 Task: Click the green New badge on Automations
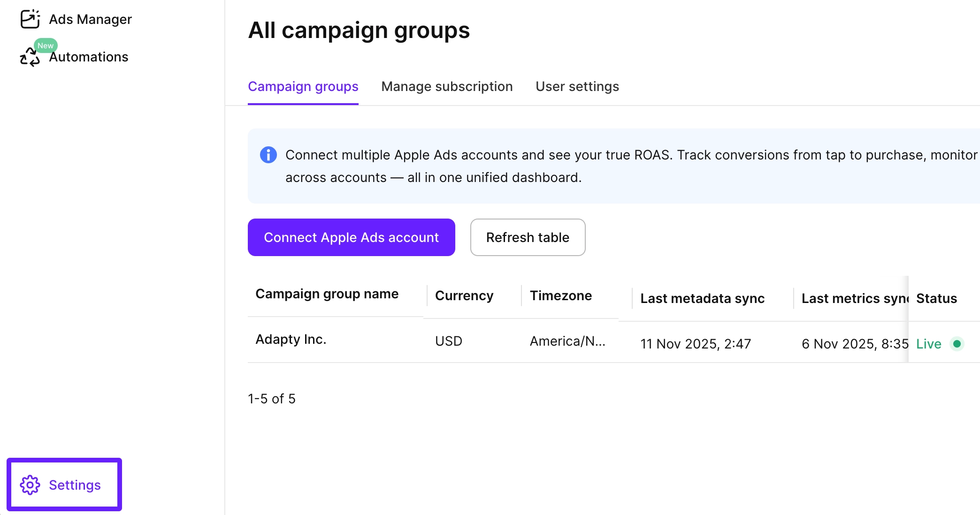[46, 45]
